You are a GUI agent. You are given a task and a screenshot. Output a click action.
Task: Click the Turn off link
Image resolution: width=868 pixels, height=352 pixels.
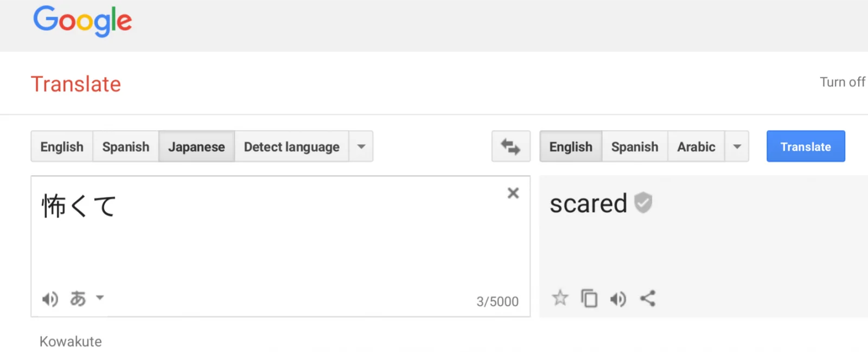point(843,82)
